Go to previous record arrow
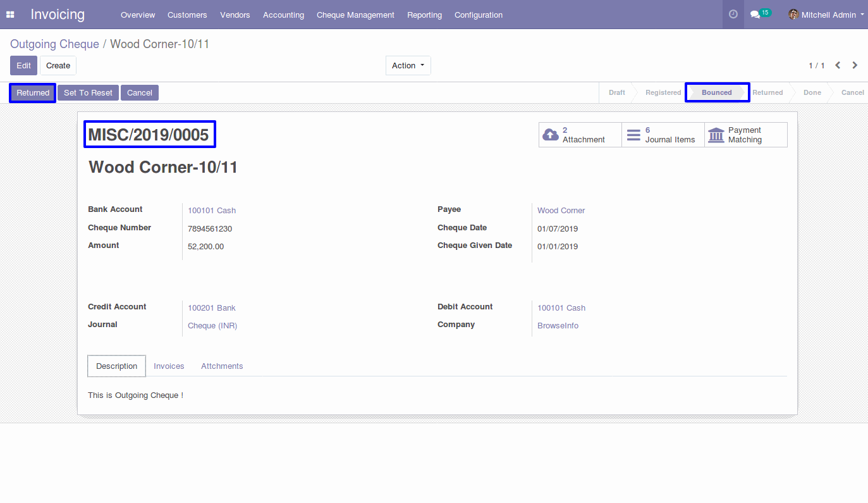The height and width of the screenshot is (503, 868). coord(838,65)
